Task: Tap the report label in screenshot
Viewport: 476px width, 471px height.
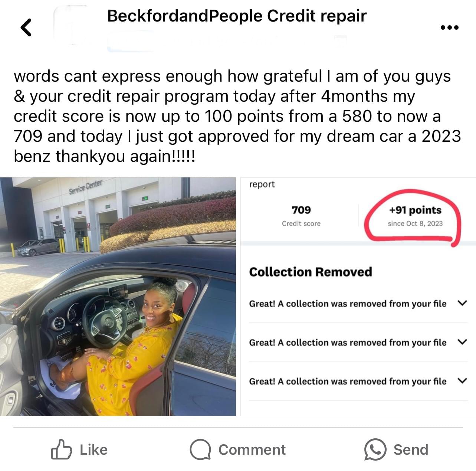Action: click(262, 184)
